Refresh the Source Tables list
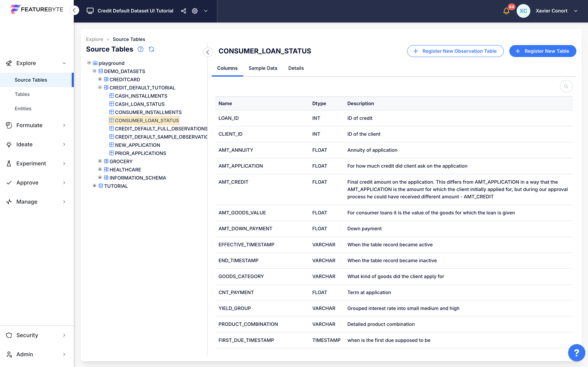The height and width of the screenshot is (367, 588). pos(151,49)
